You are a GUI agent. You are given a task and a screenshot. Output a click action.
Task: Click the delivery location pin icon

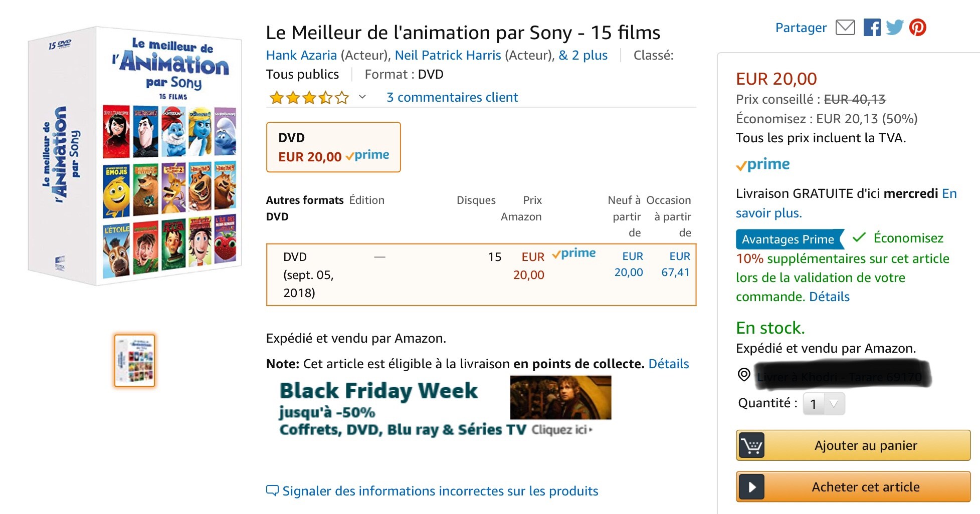click(744, 374)
